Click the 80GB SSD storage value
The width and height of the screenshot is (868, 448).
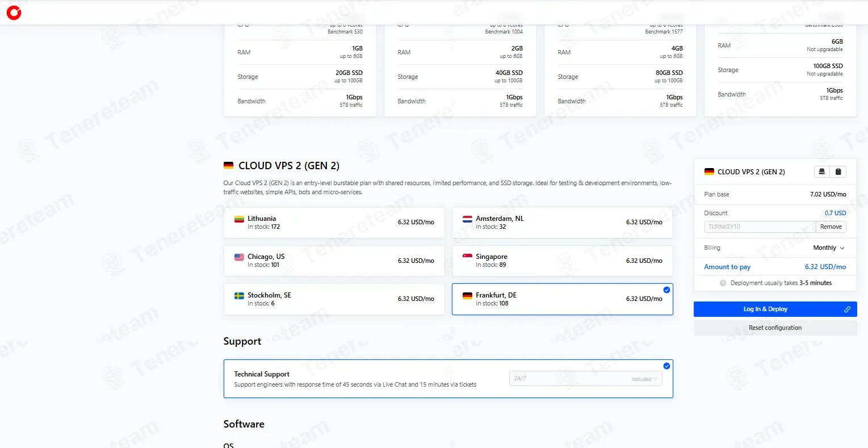669,73
